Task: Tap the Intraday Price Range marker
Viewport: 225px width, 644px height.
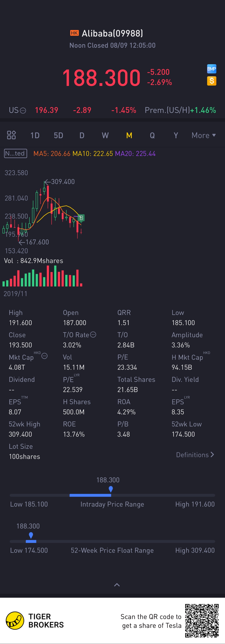Action: [111, 489]
